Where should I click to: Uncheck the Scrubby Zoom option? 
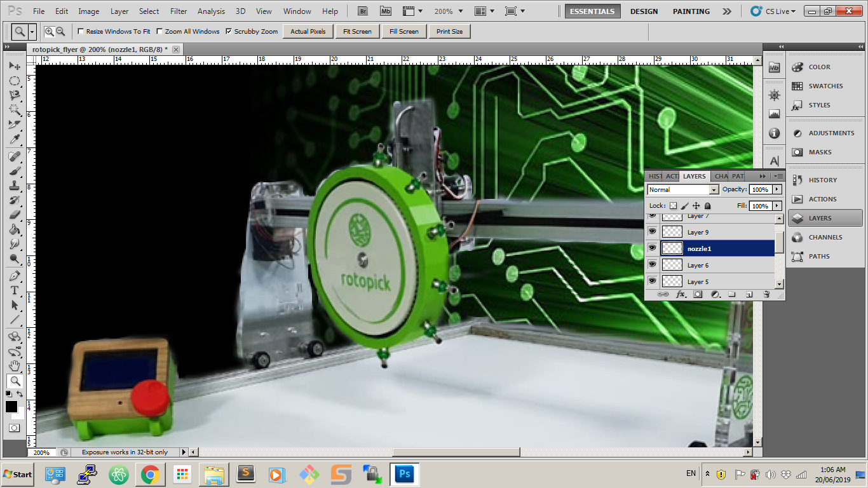(229, 31)
